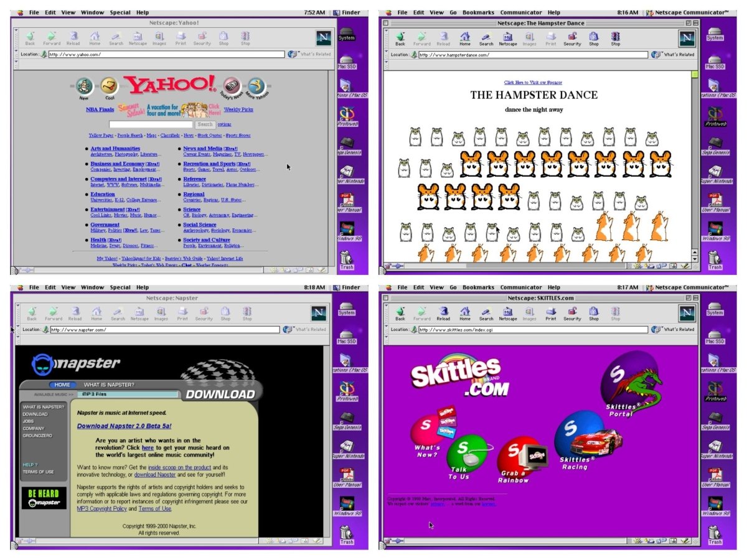Open Special menu in the Yahoo screenshot
This screenshot has height=560, width=747.
(x=120, y=12)
